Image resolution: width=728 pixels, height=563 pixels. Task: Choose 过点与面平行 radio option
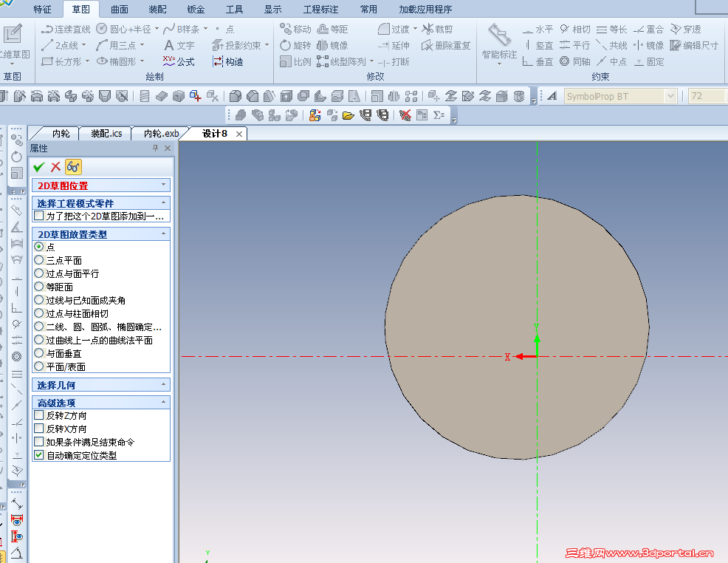pyautogui.click(x=39, y=273)
